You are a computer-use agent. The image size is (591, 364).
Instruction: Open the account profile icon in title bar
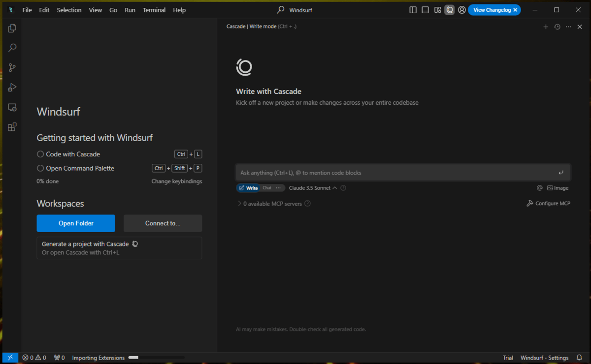(x=462, y=10)
